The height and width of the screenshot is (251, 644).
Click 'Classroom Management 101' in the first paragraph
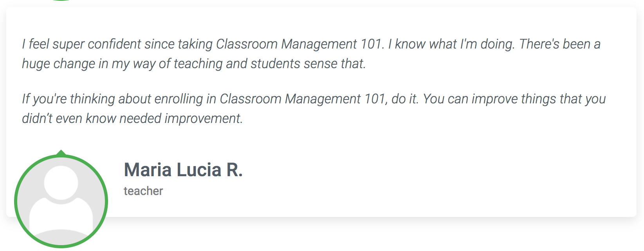pyautogui.click(x=299, y=44)
